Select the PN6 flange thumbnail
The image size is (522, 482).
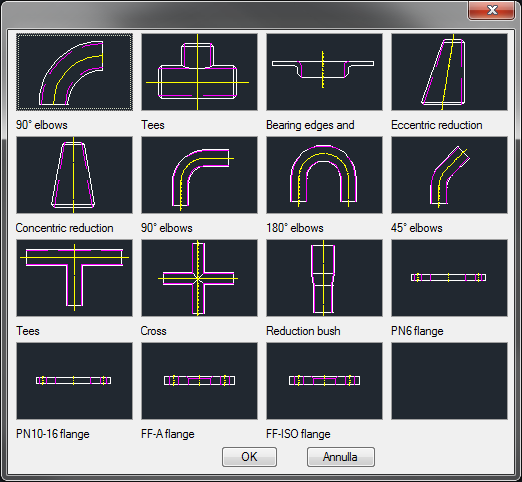tap(449, 278)
